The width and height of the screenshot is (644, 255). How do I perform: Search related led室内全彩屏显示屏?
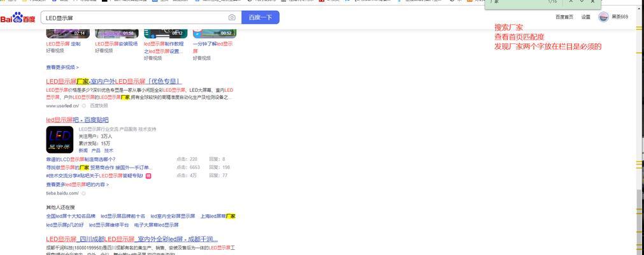173,216
